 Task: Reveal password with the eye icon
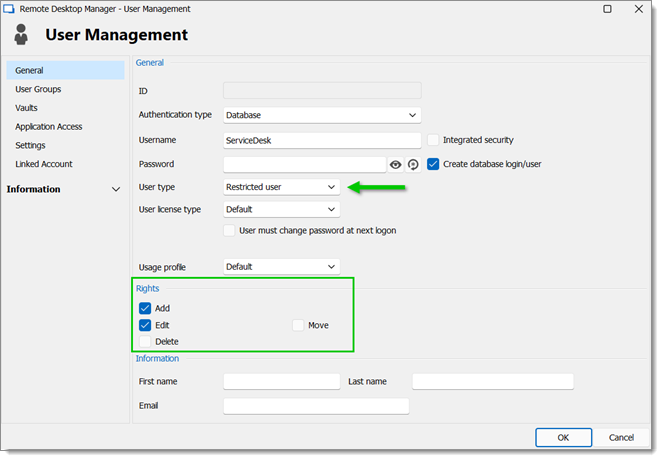pos(396,165)
